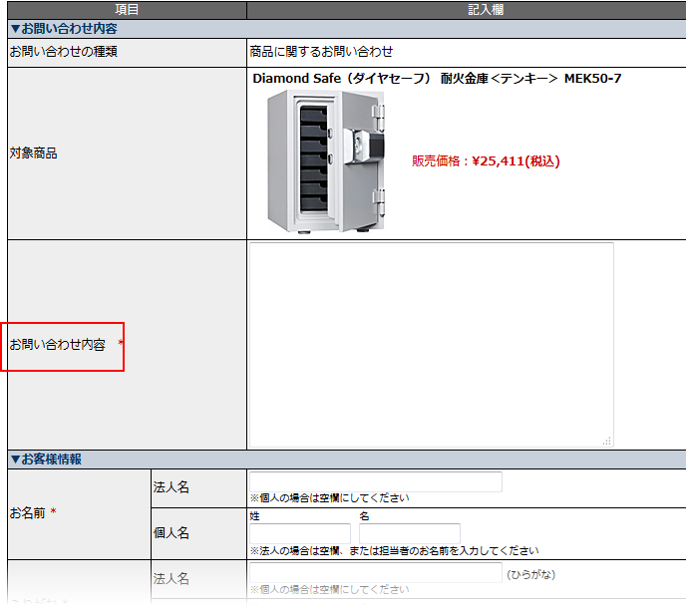
Task: Click the 記入欄 column header
Action: click(x=486, y=10)
